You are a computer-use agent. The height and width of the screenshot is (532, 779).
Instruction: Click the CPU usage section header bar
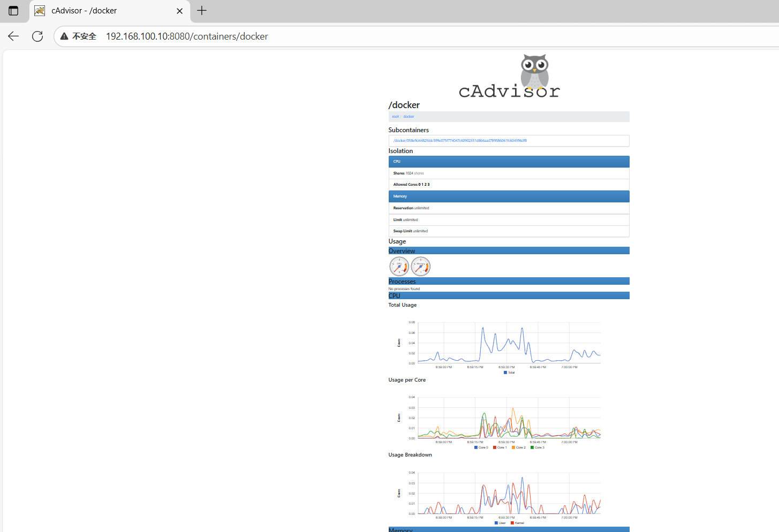(x=509, y=295)
